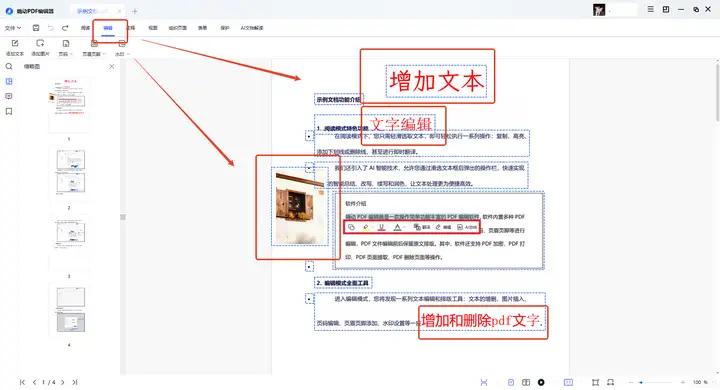The image size is (720, 390).
Task: Click the window layout icon beside hamburger menu
Action: click(666, 9)
